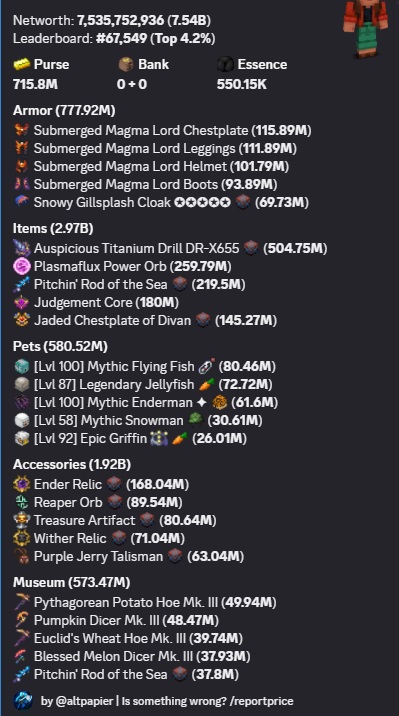Click the Judgement Core item icon
The width and height of the screenshot is (399, 716).
coord(21,302)
